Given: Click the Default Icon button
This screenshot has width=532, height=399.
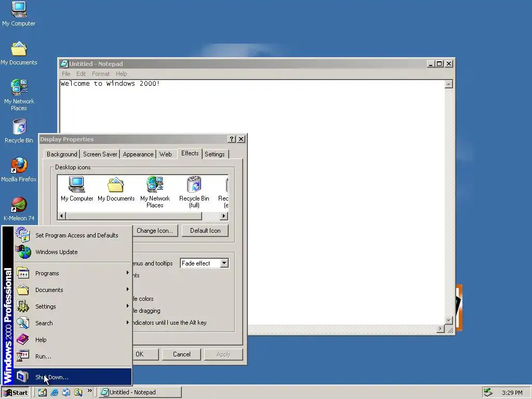Looking at the screenshot, I should pos(205,230).
